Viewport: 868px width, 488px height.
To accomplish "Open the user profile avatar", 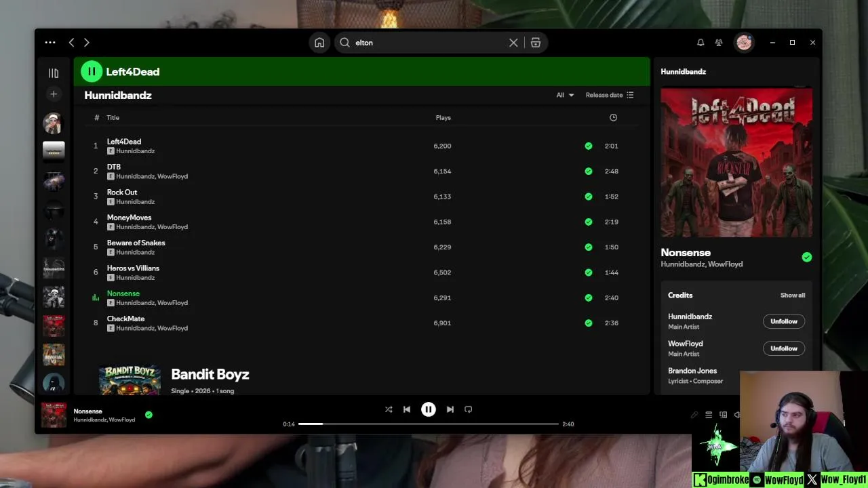I will 744,43.
